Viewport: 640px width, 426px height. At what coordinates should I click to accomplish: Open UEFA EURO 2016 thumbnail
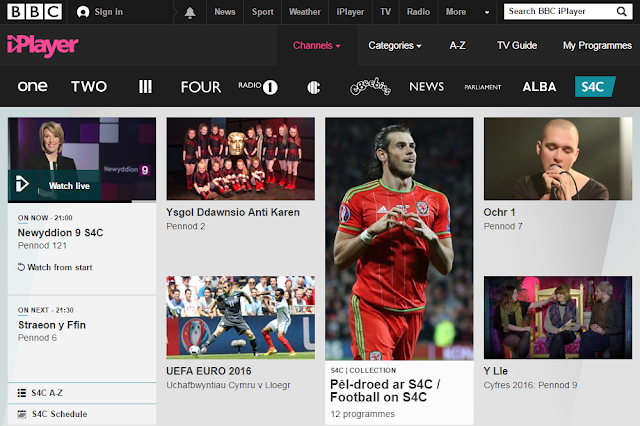coord(240,317)
